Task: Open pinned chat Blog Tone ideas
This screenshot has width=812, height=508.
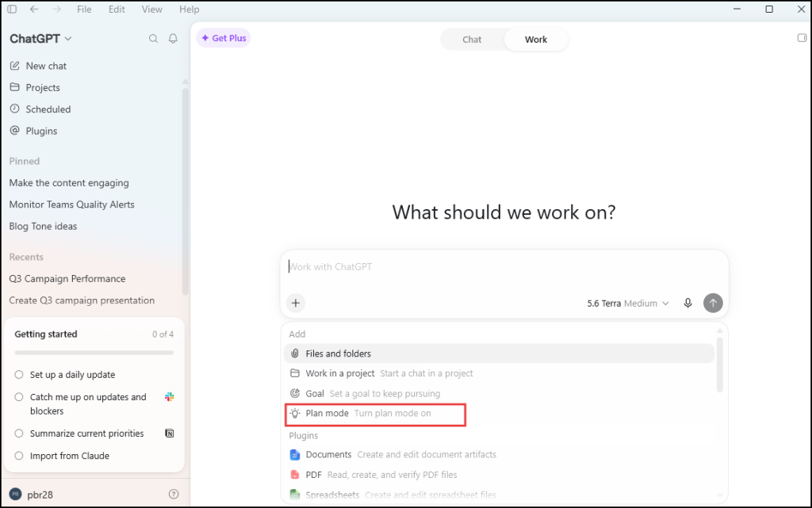Action: pos(43,226)
